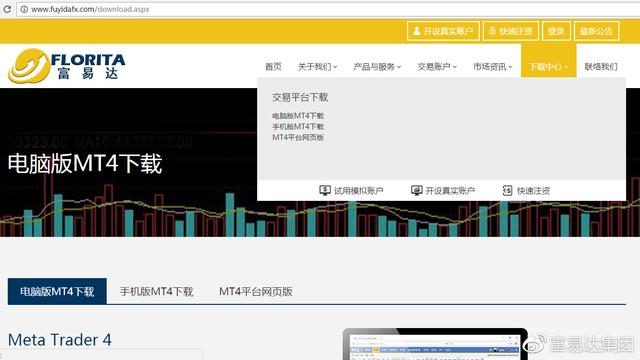Switch to the 手机版MT4下载 tab
640x360 pixels.
coord(156,291)
